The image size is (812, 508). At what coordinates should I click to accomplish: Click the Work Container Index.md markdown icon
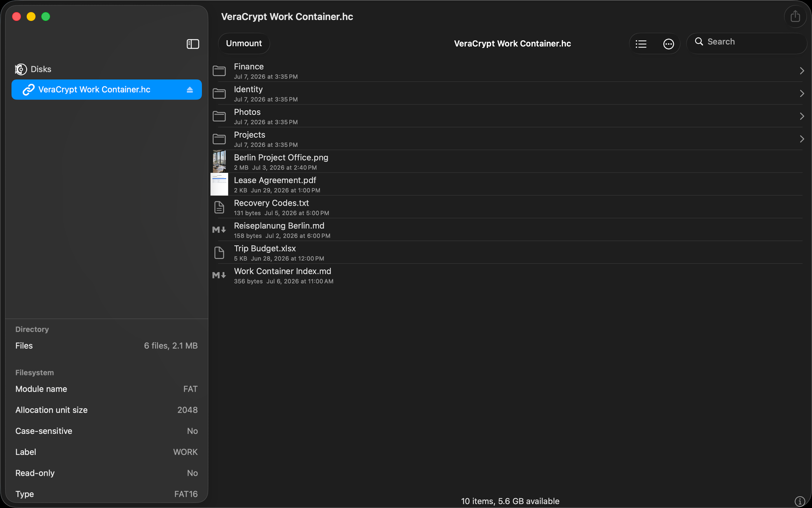click(x=219, y=276)
